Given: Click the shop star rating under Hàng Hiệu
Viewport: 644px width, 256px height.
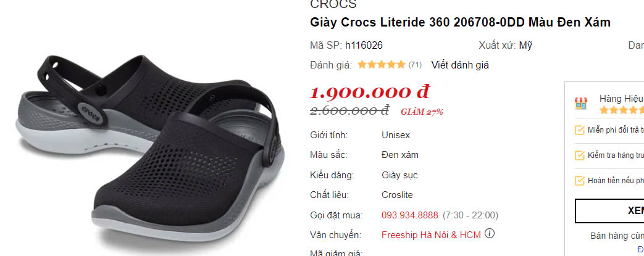Looking at the screenshot, I should tap(621, 110).
